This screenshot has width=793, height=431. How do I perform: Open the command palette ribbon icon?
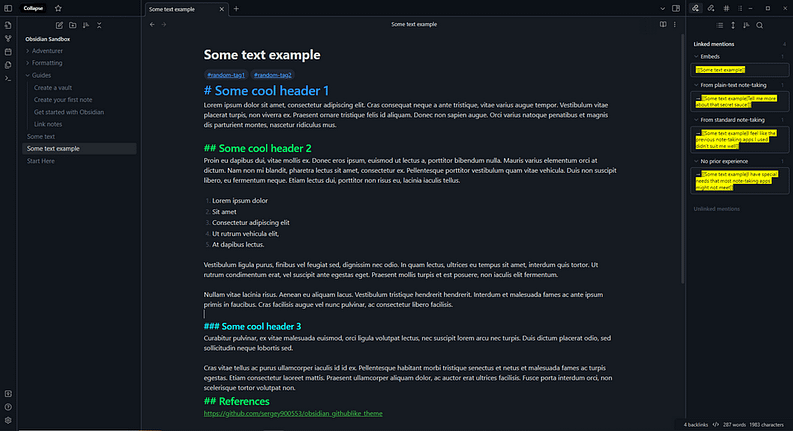coord(8,77)
